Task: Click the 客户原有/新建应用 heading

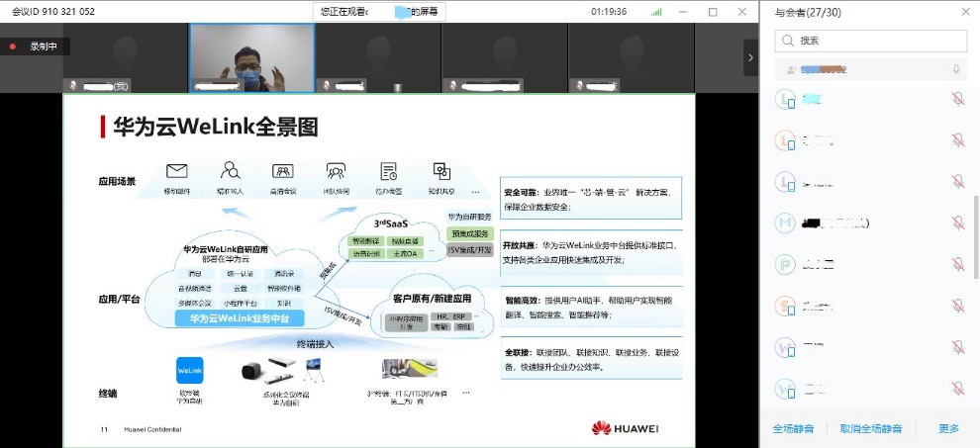Action: click(x=432, y=298)
